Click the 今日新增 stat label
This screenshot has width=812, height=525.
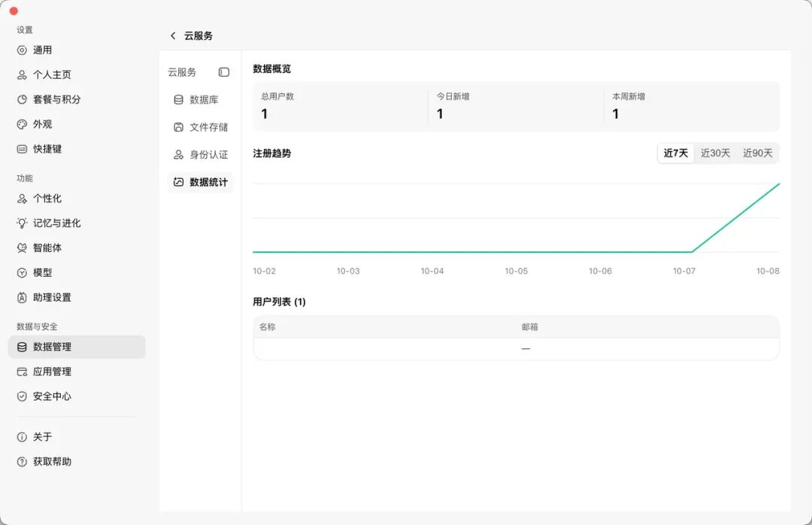click(x=453, y=96)
